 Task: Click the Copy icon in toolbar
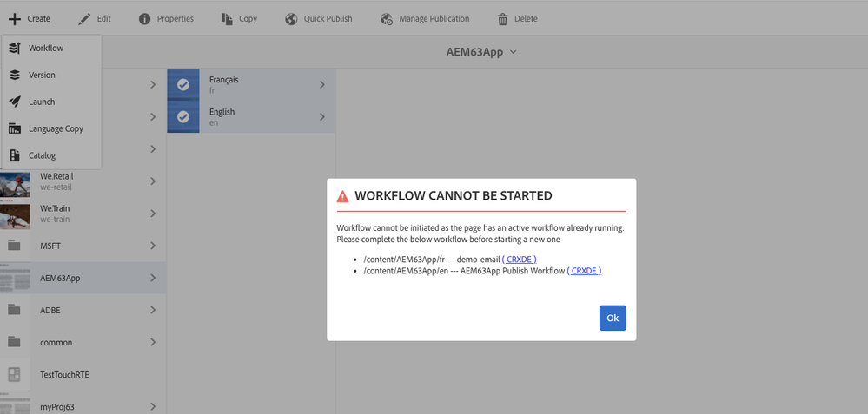click(227, 18)
